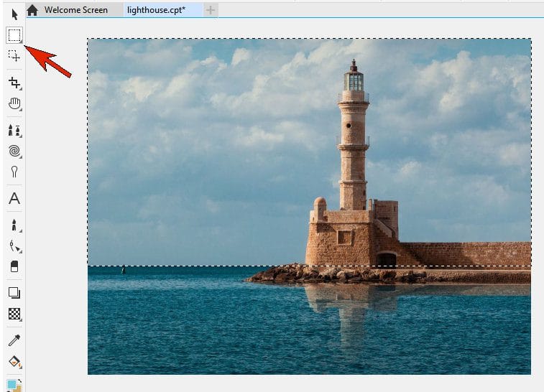Select the Clone tool

[x=14, y=131]
